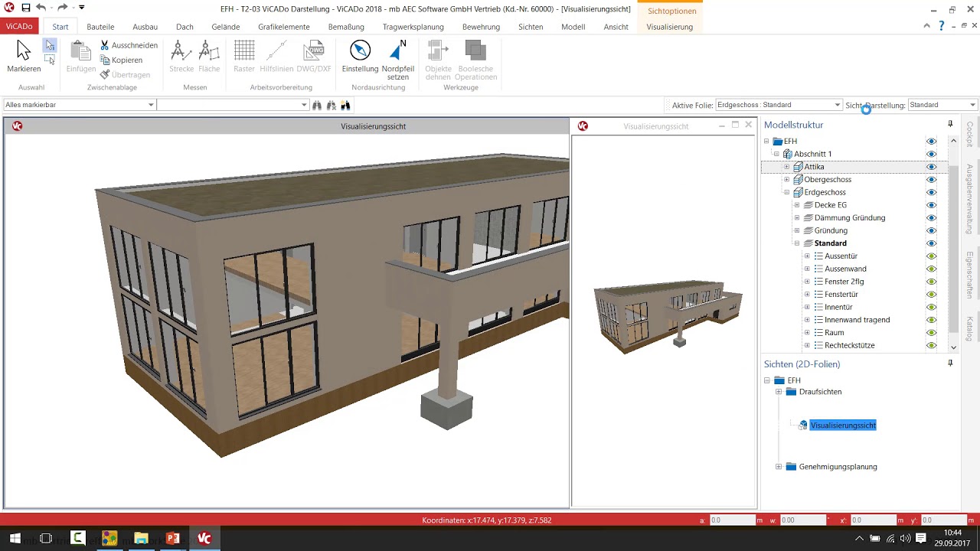Open the Bauteile ribbon tab
The image size is (980, 551).
coord(100,27)
